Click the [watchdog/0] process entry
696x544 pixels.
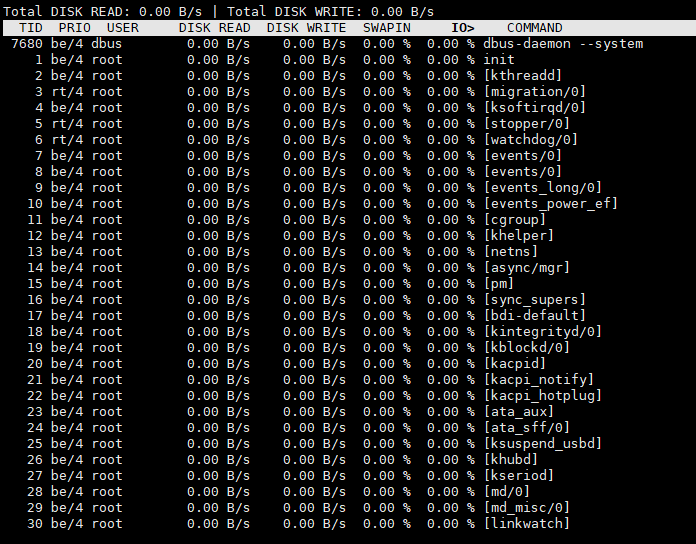click(530, 140)
